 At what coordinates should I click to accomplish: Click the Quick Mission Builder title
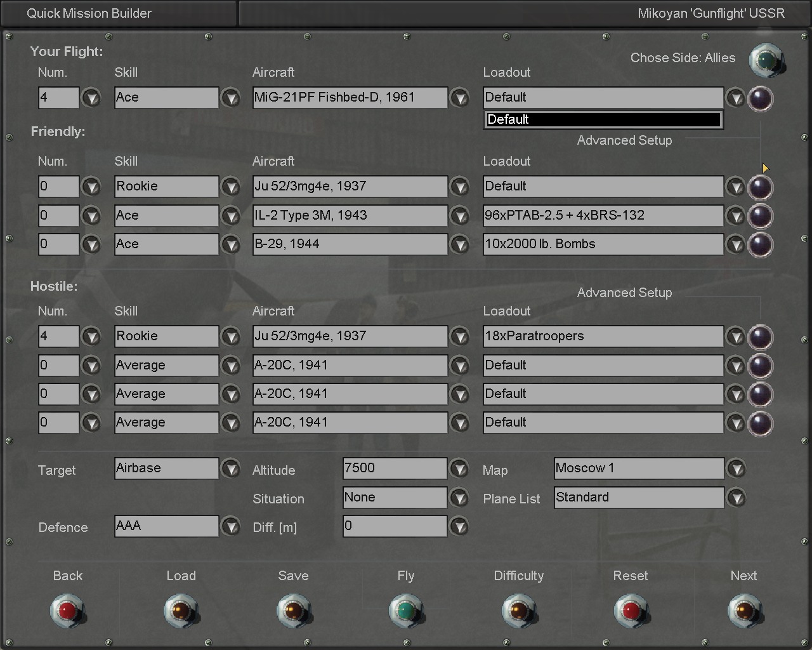(89, 13)
